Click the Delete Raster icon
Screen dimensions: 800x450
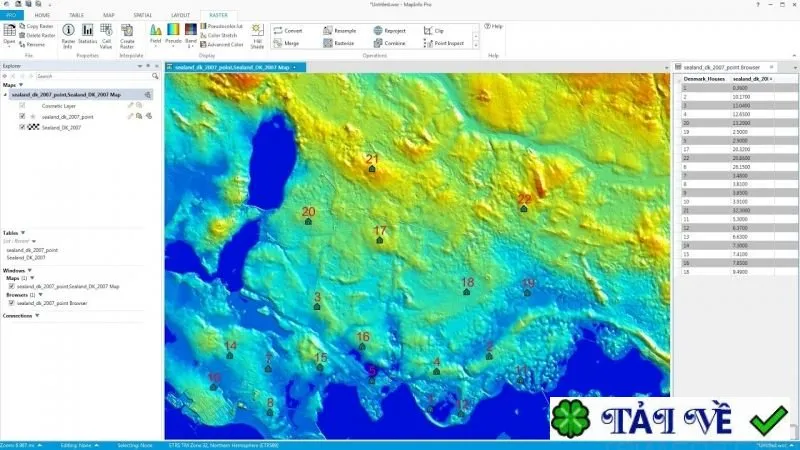tap(22, 35)
